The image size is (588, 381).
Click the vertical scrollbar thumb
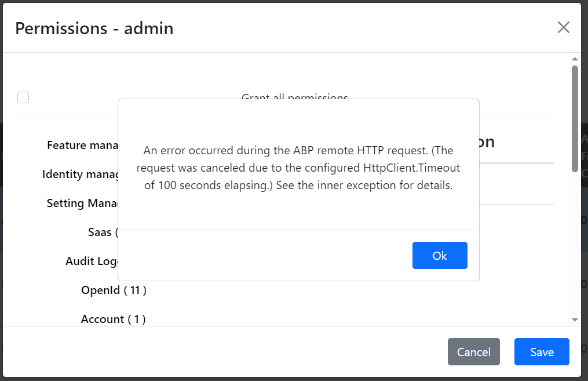pos(575,119)
